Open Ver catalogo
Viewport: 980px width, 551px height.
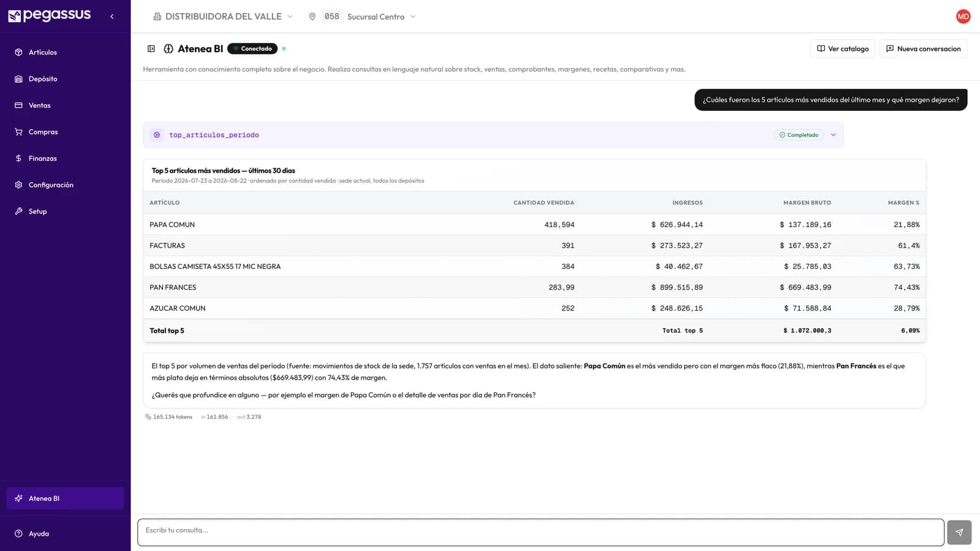point(843,48)
